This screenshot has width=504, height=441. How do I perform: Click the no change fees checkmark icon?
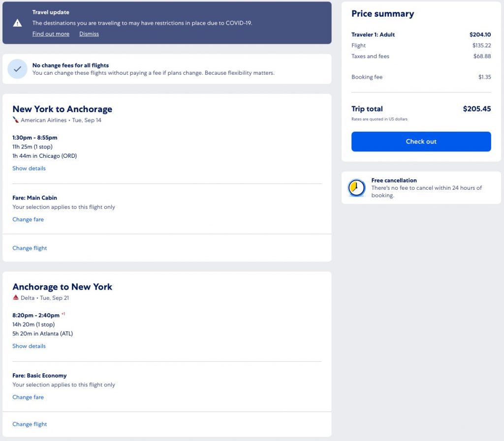click(18, 69)
